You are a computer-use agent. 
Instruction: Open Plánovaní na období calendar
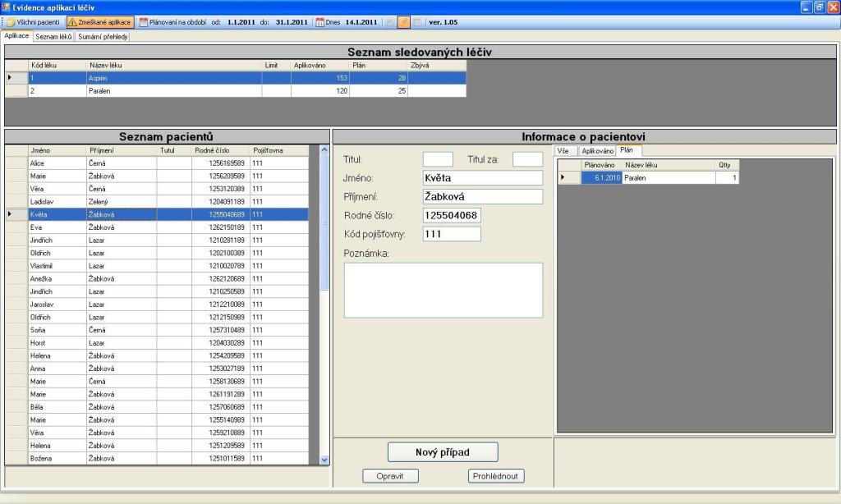tap(172, 22)
